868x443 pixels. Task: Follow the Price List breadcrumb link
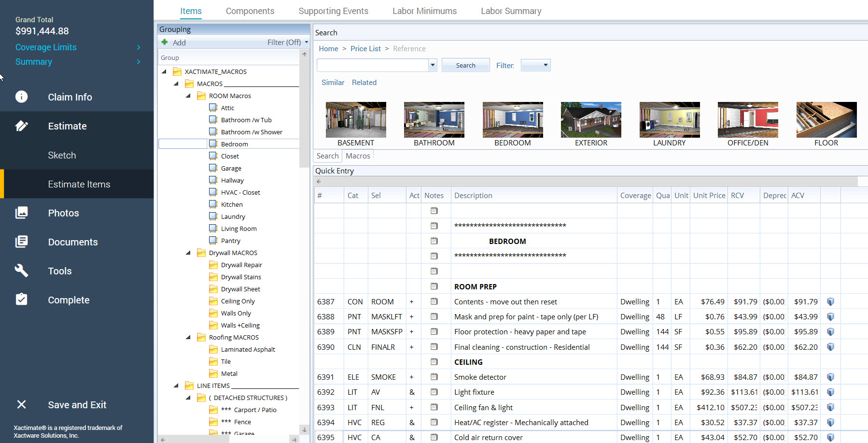[365, 49]
